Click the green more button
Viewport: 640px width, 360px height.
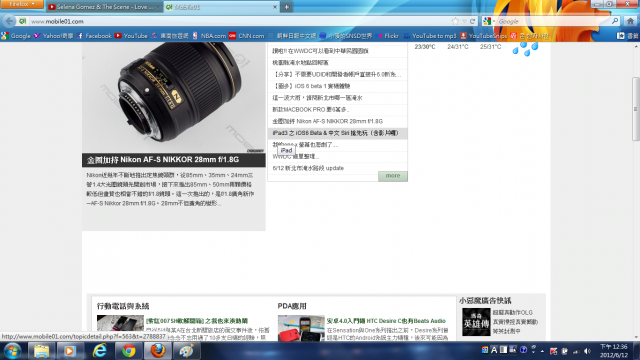393,176
